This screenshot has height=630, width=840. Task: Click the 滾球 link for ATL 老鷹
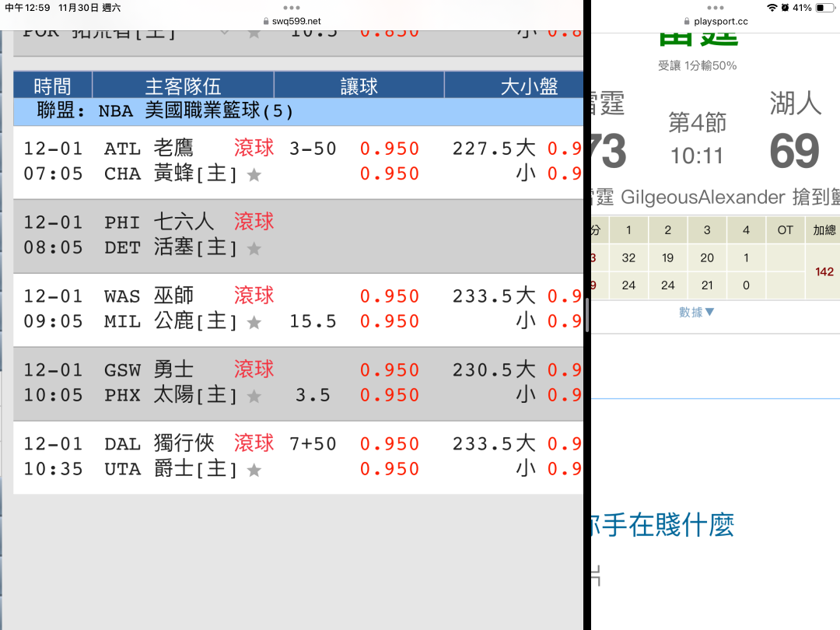pyautogui.click(x=254, y=148)
